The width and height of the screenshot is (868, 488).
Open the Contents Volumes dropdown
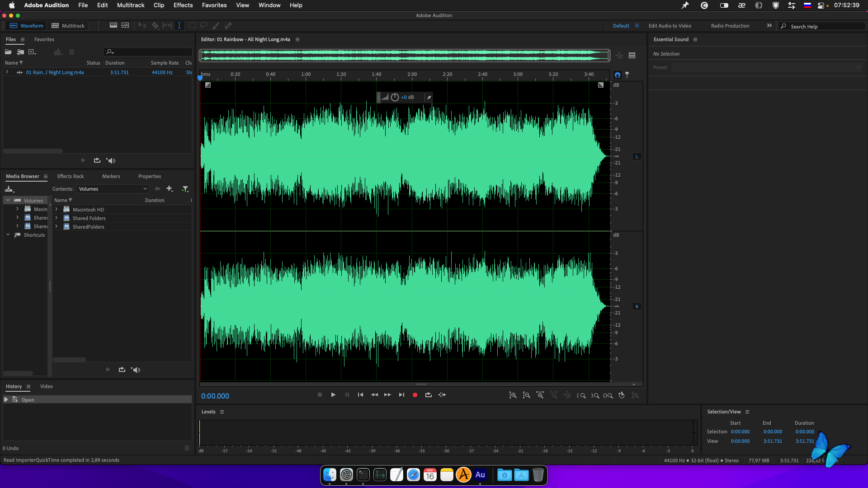[x=112, y=189]
